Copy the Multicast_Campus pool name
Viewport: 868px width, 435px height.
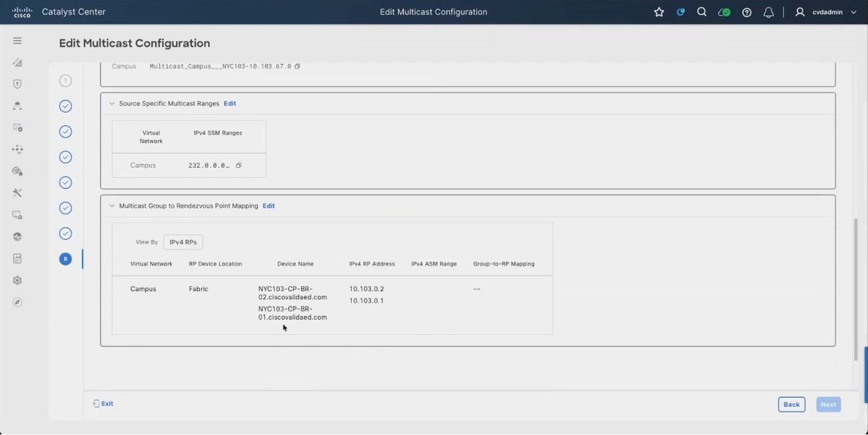(x=297, y=67)
